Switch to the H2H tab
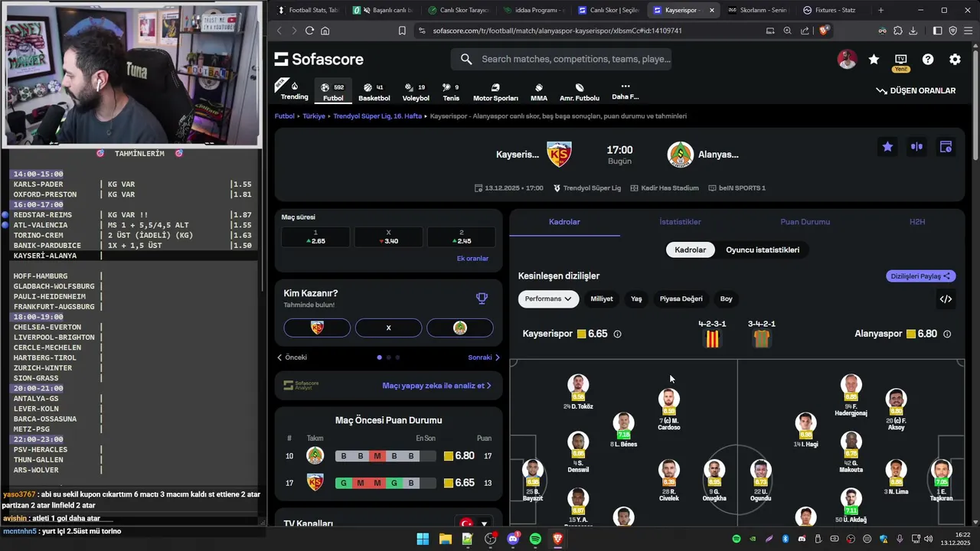980x551 pixels. [x=917, y=222]
